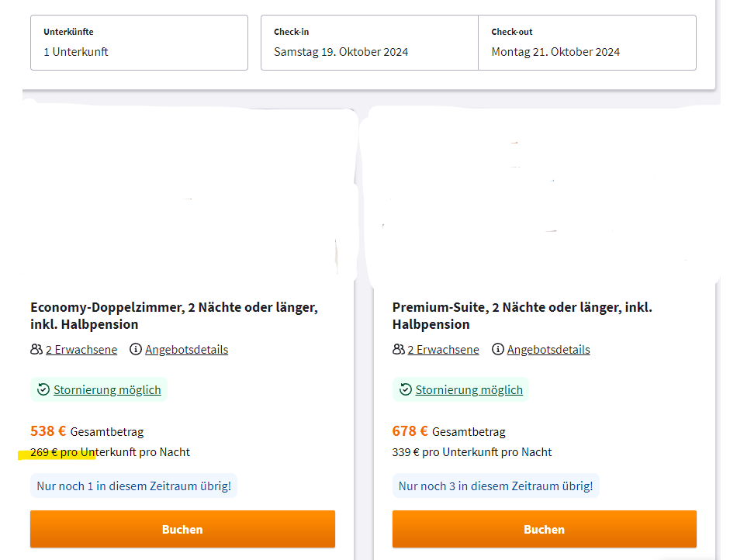Click the info icon for Premium-Suite Angebotsdetails
The image size is (730, 560).
click(x=498, y=349)
